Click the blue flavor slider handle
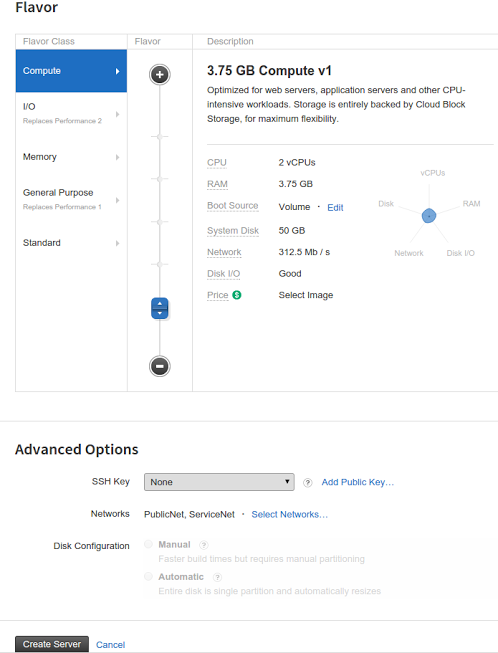 pyautogui.click(x=159, y=308)
